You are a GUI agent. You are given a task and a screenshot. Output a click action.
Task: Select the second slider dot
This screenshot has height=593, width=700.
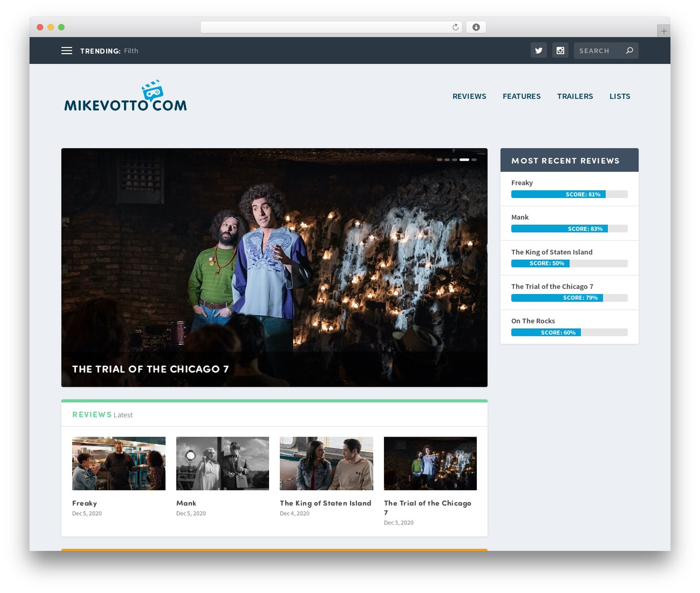pyautogui.click(x=447, y=160)
